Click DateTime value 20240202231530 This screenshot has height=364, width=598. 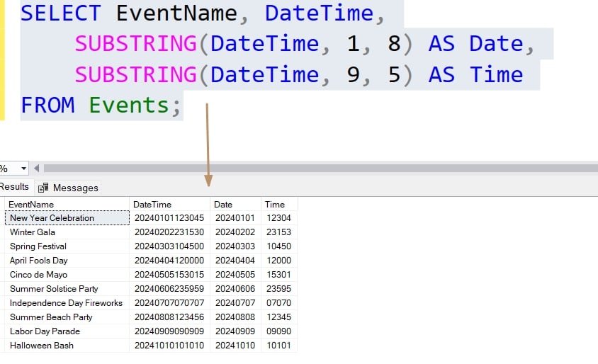(169, 232)
